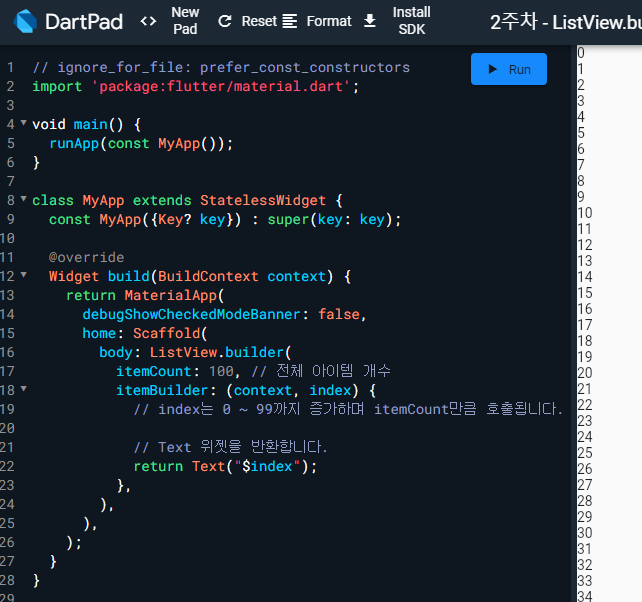
Task: Click the DartPad logo icon
Action: click(25, 21)
